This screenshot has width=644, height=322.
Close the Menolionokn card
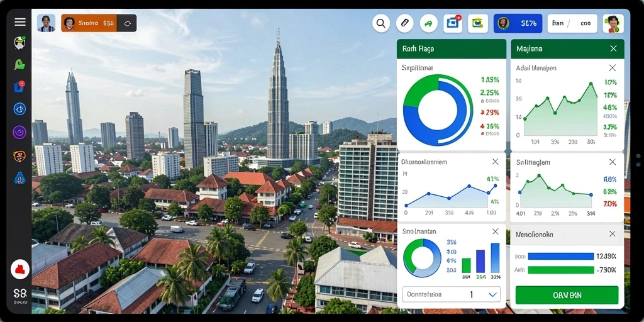point(612,234)
